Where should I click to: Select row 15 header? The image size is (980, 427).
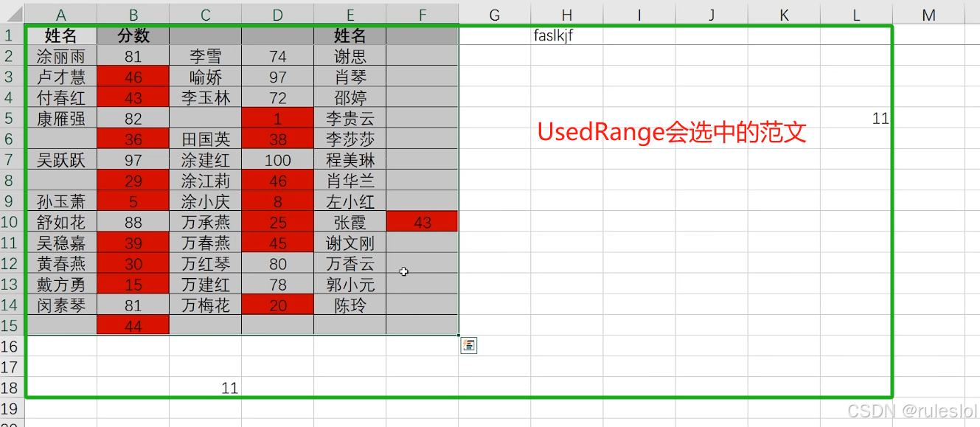click(x=12, y=325)
